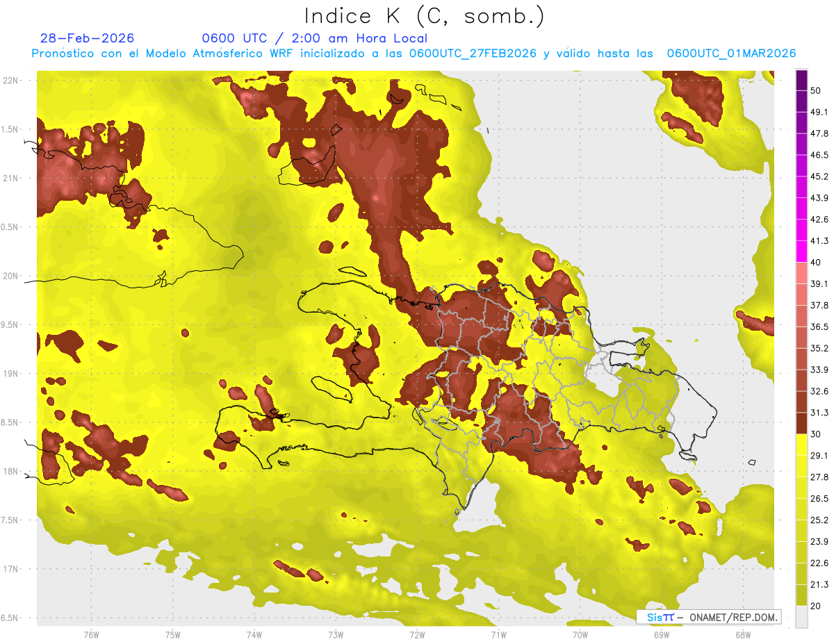Click the colorbar value '27.8'

click(x=819, y=477)
